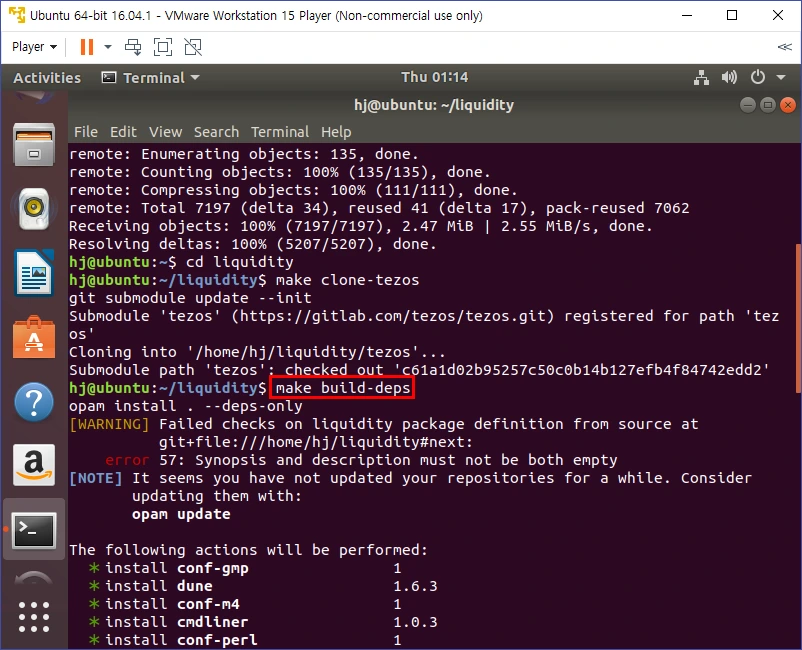This screenshot has width=802, height=650.
Task: Click the 'make build-deps' command text
Action: [343, 388]
